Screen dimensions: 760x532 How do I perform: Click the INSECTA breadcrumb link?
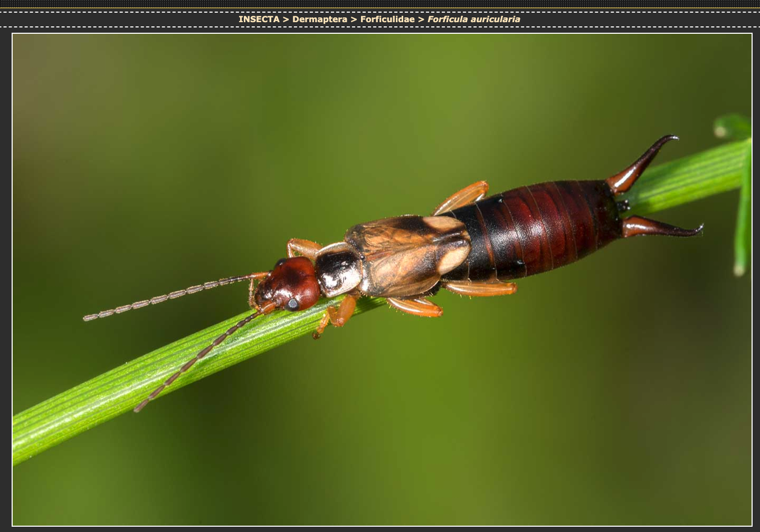click(x=259, y=19)
